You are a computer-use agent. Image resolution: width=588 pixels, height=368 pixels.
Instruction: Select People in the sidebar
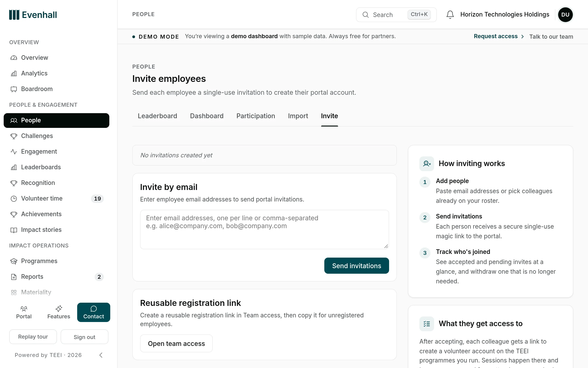(56, 120)
